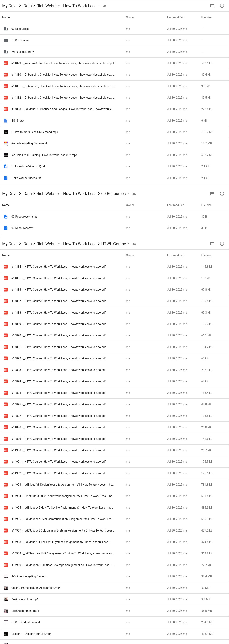Select PDF icon for #14880 Onboarding Checklist
This screenshot has width=229, height=644.
tap(6, 75)
